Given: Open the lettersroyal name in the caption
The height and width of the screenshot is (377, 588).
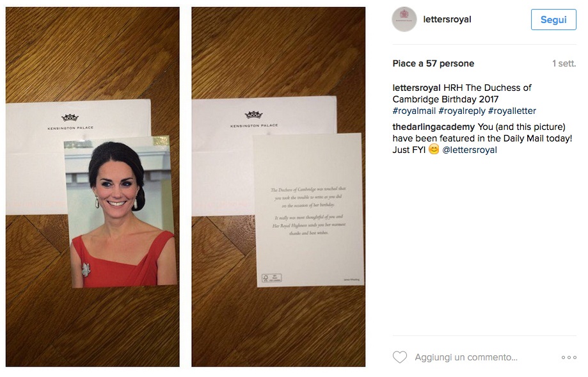Looking at the screenshot, I should (417, 88).
